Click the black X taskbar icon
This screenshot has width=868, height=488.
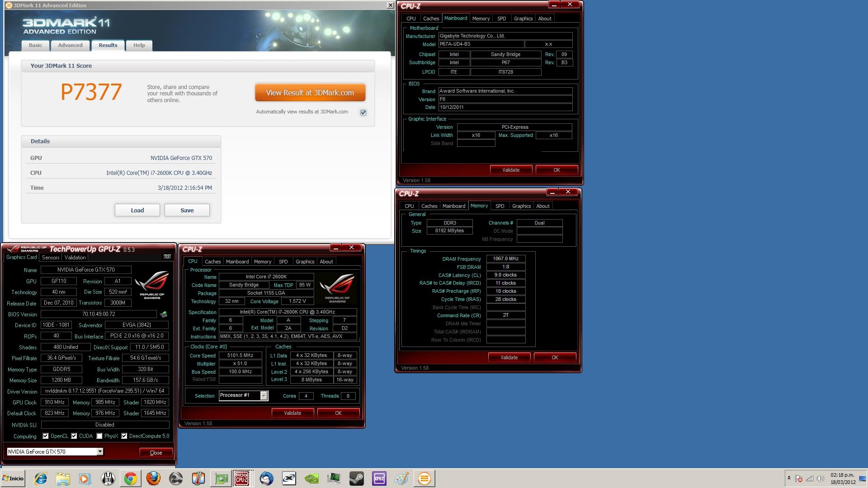(289, 479)
